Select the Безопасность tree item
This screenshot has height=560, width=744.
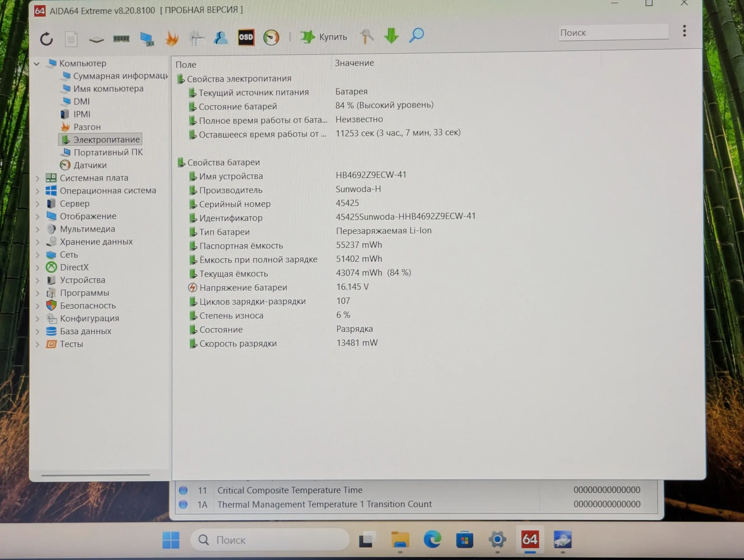coord(81,306)
